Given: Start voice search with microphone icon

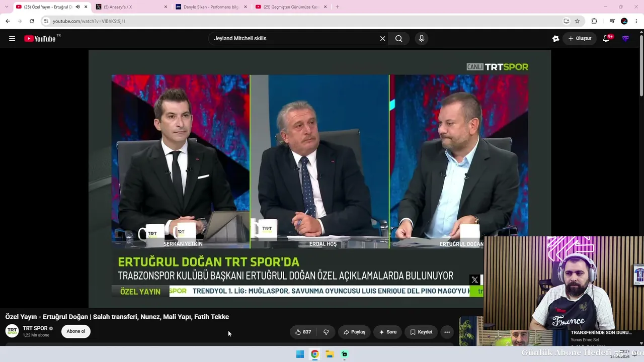Looking at the screenshot, I should tap(422, 39).
